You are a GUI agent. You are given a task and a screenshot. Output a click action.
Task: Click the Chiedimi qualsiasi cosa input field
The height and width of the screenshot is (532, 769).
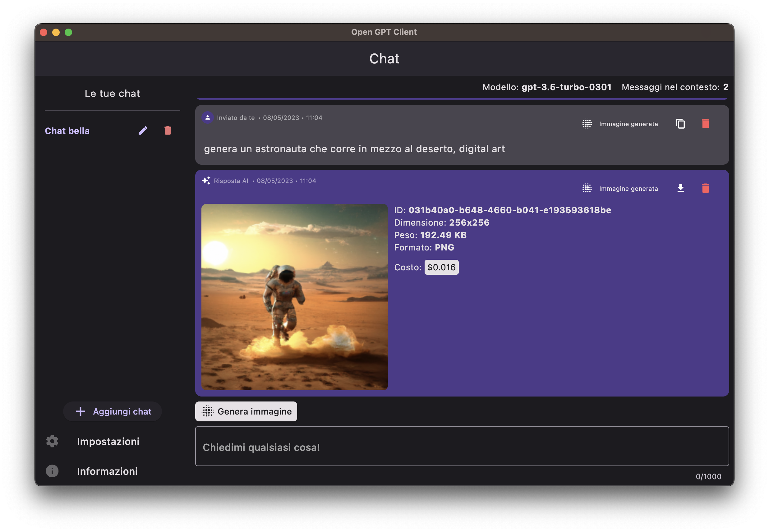(x=462, y=446)
